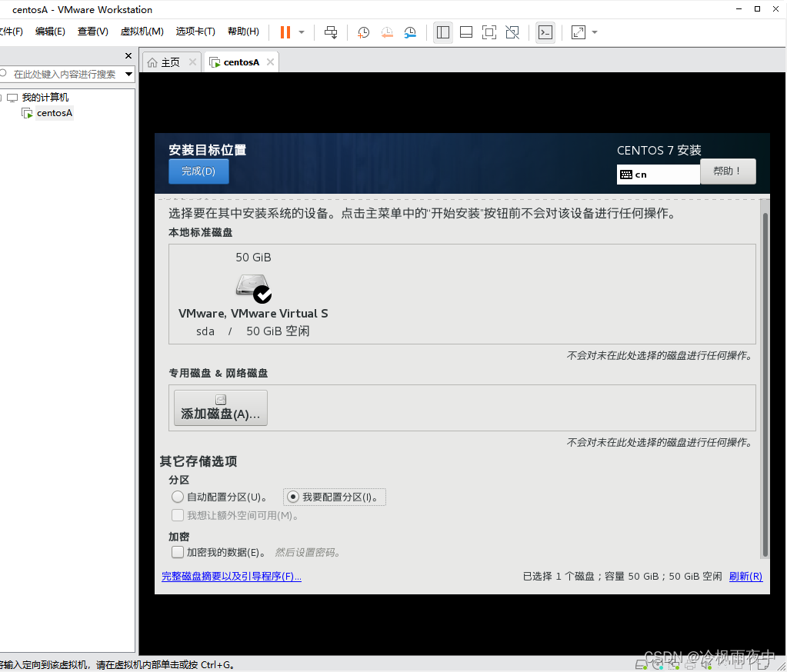Click the Revert to snapshot icon
787x672 pixels.
pyautogui.click(x=387, y=32)
